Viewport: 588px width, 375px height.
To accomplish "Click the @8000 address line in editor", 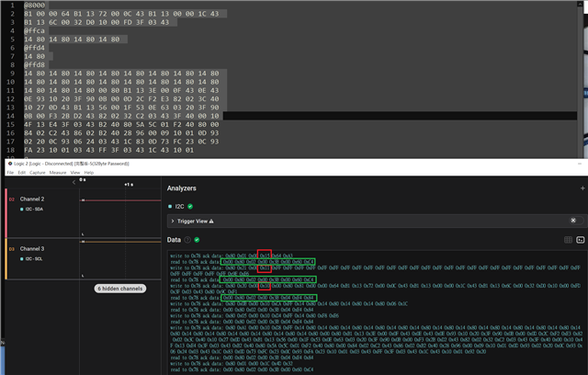I will point(35,6).
